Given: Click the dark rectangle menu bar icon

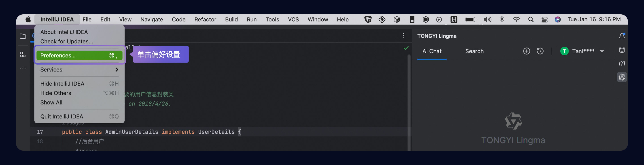Looking at the screenshot, I should (x=412, y=19).
